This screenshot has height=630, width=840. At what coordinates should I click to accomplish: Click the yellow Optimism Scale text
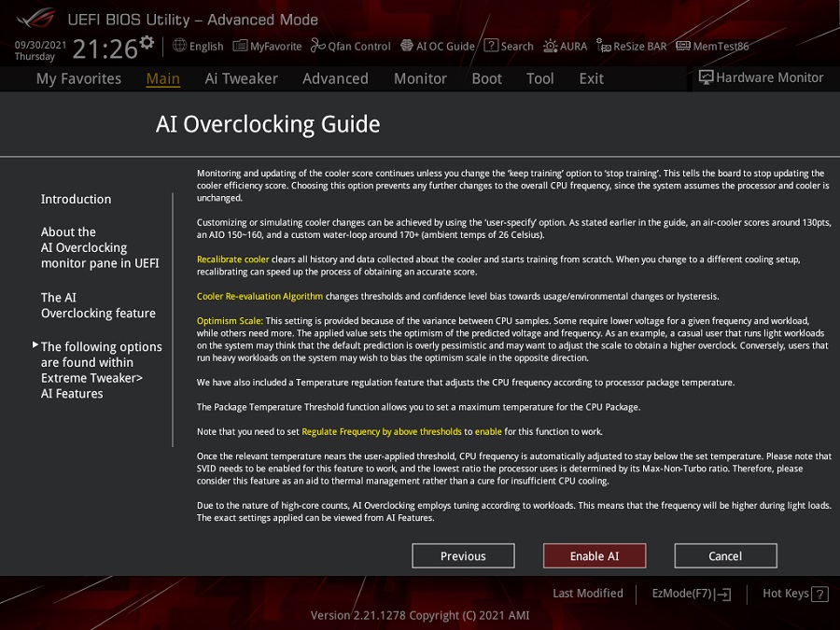coord(230,321)
